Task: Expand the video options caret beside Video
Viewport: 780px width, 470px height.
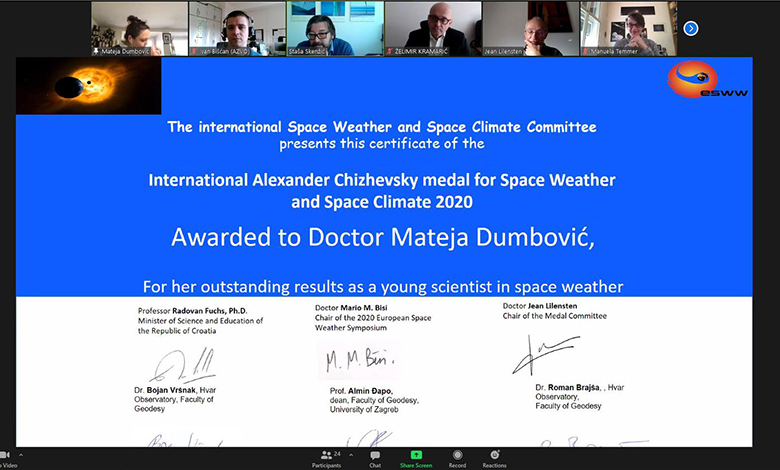Action: point(21,455)
